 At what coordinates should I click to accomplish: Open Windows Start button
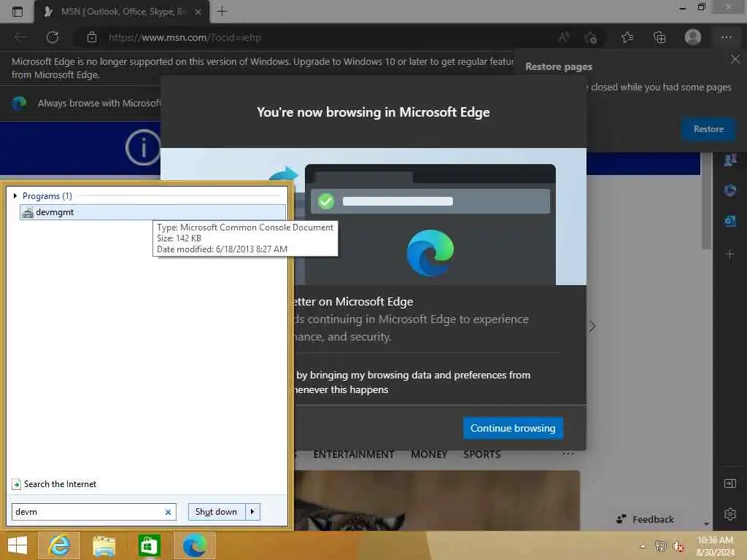pos(18,545)
